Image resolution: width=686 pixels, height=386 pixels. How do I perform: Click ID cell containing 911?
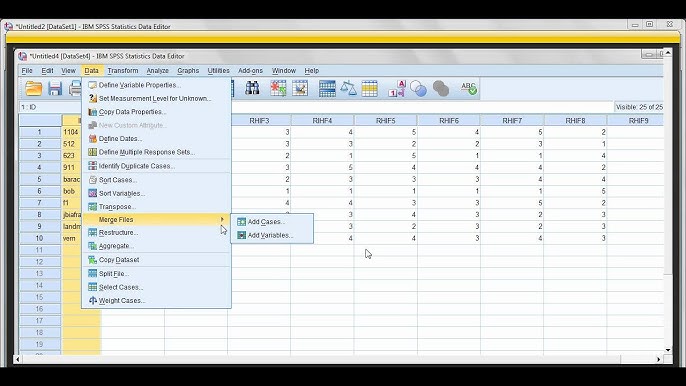click(x=72, y=168)
